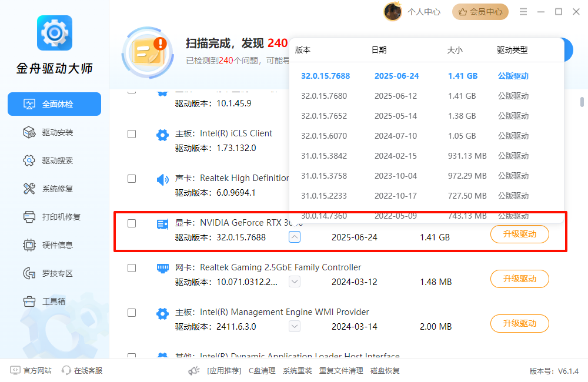Open the 会员中心 membership page
The height and width of the screenshot is (382, 588).
coord(480,11)
